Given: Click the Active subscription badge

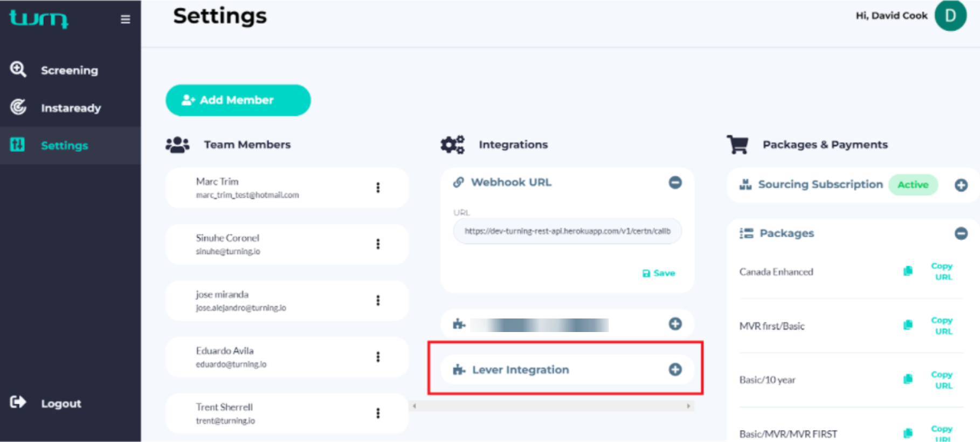Looking at the screenshot, I should pos(913,184).
